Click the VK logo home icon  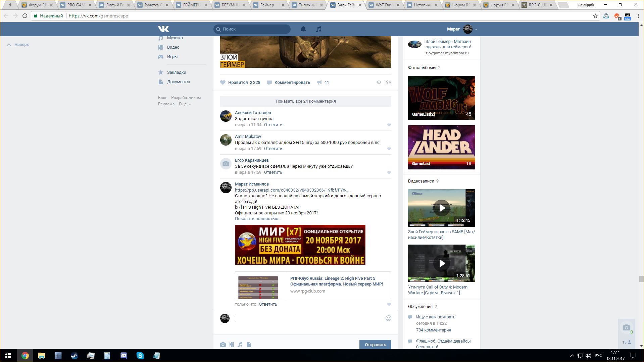point(163,29)
